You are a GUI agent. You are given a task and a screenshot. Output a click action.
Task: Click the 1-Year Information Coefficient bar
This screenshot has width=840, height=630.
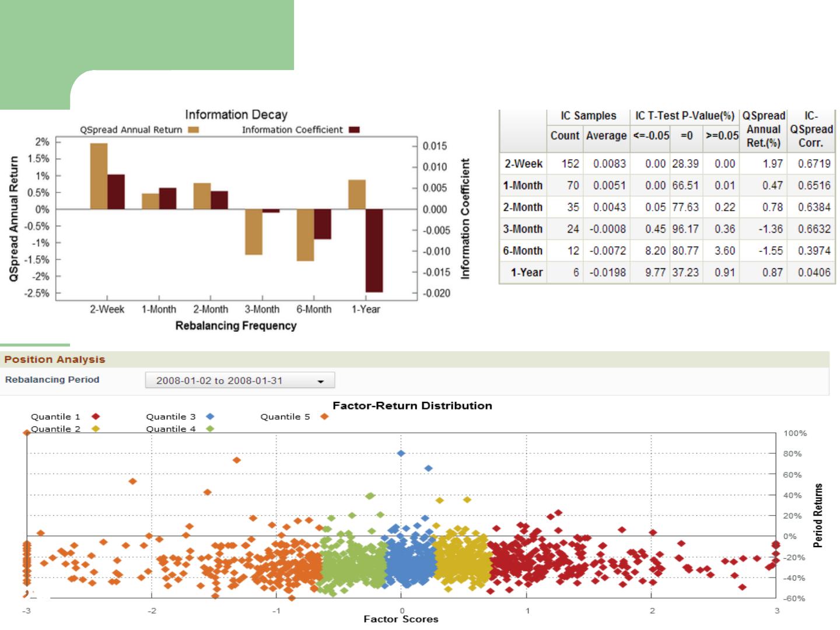pos(374,250)
